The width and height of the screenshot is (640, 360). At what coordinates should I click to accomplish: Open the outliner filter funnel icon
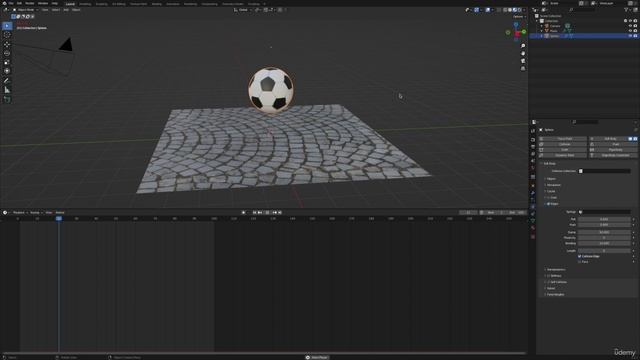pos(626,9)
